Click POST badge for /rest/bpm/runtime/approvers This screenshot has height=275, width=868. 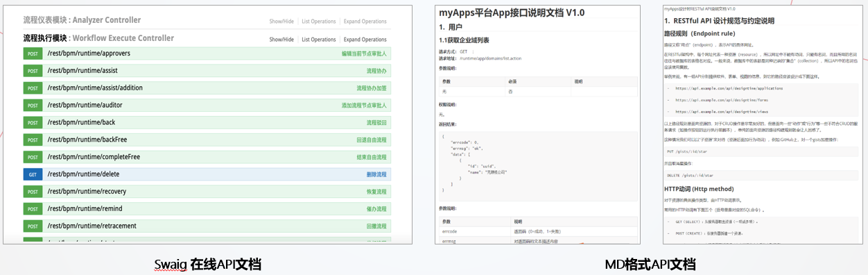pyautogui.click(x=33, y=53)
